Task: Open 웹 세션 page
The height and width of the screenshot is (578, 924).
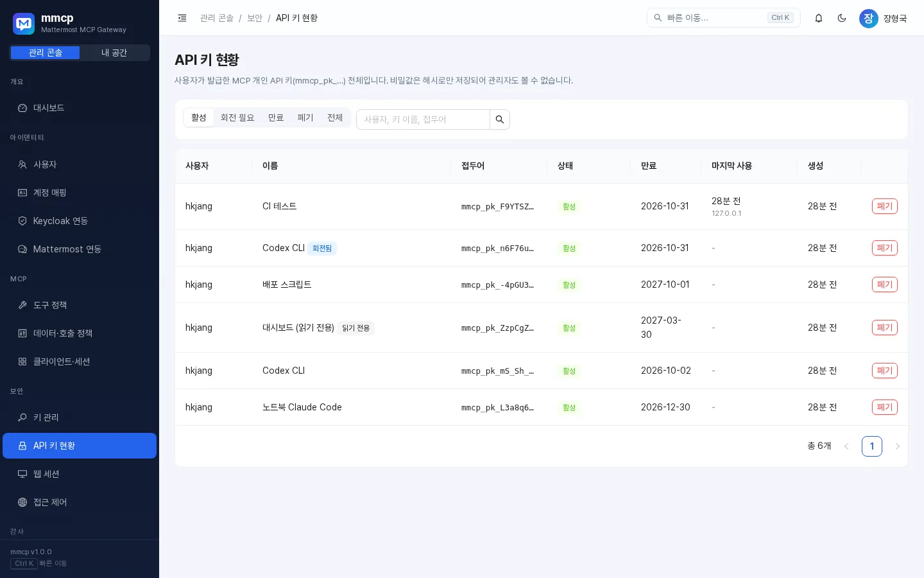Action: pos(80,474)
